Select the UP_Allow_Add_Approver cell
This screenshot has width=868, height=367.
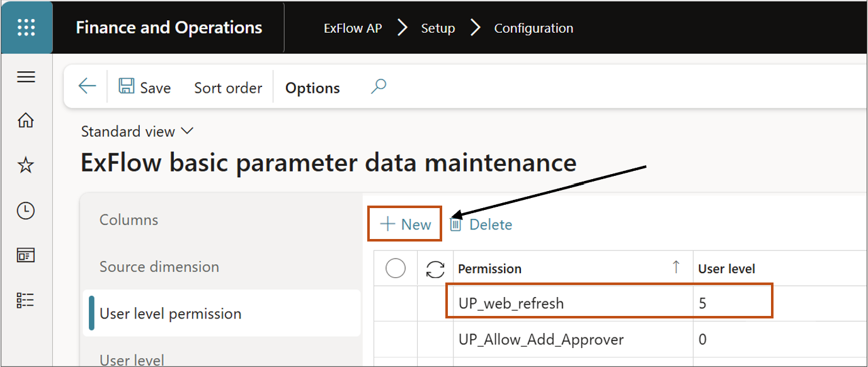pyautogui.click(x=573, y=339)
